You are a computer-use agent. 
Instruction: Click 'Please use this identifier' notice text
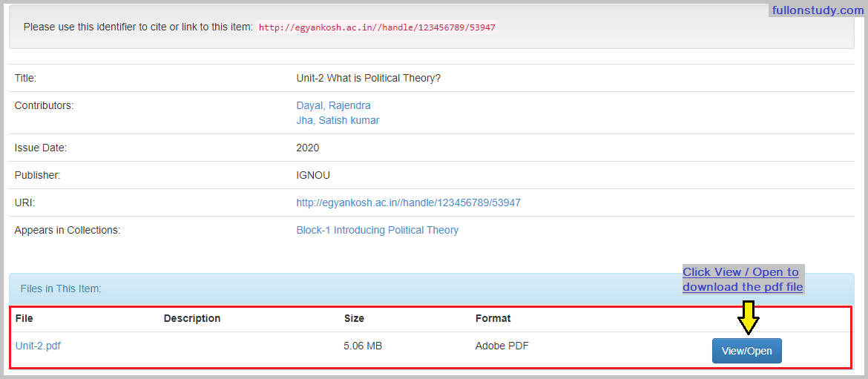pos(139,27)
